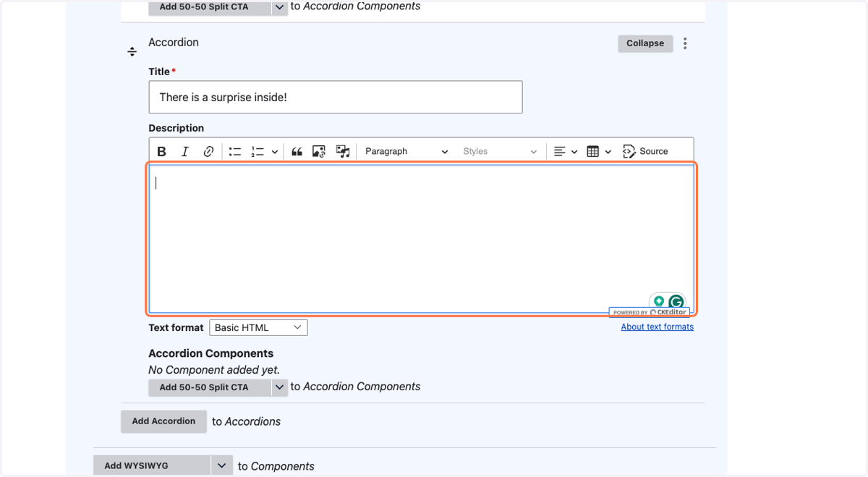
Task: Insert a block quote
Action: click(297, 151)
